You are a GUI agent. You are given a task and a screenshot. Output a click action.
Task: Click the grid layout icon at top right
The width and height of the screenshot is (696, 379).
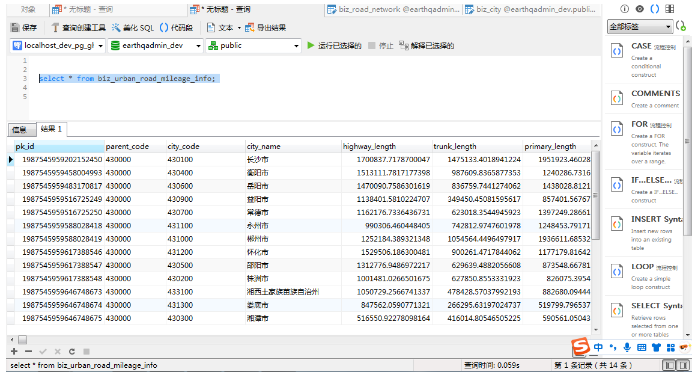click(x=670, y=9)
